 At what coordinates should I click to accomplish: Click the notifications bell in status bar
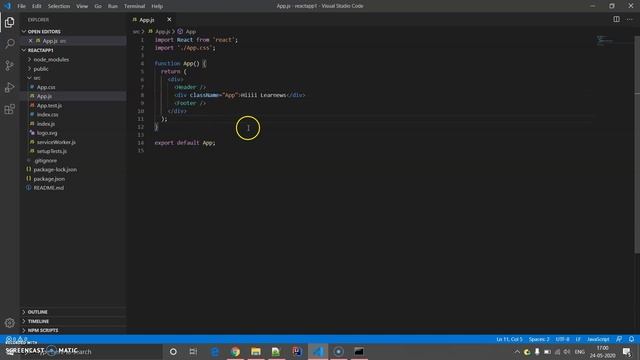click(631, 339)
